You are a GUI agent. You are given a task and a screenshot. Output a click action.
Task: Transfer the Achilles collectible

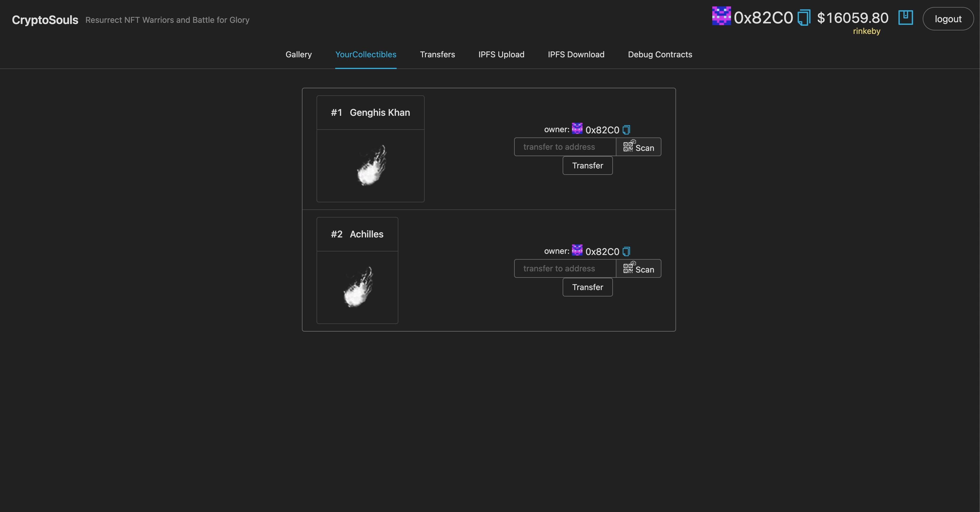tap(587, 287)
